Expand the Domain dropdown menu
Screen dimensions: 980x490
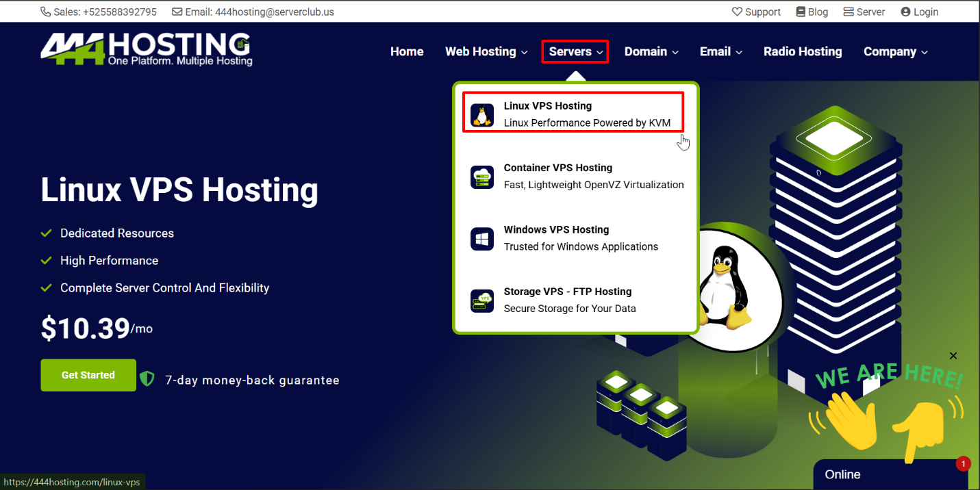click(651, 52)
